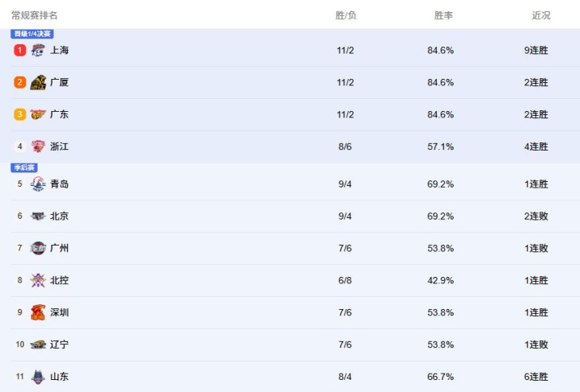Click the Shanghai team logo icon
The width and height of the screenshot is (580, 392).
[x=38, y=51]
